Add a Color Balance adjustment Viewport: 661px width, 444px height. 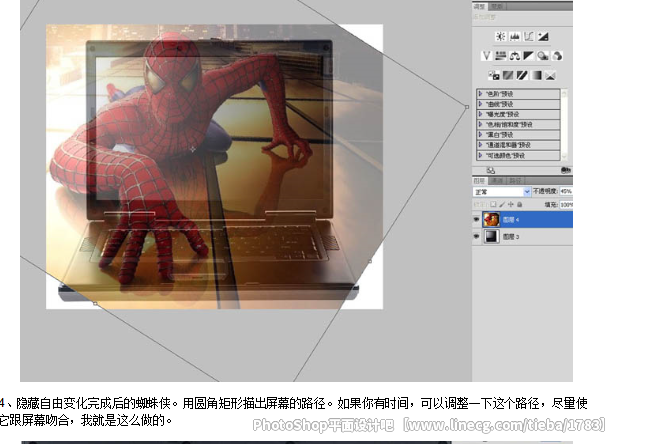[x=515, y=56]
